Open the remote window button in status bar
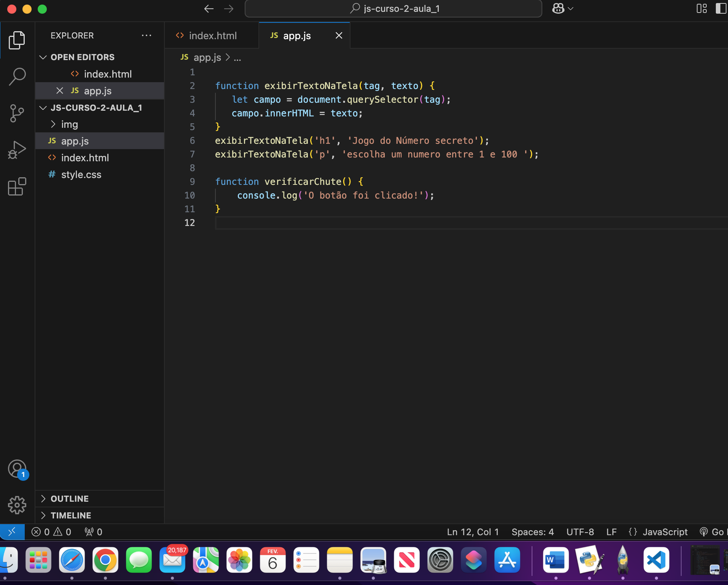Image resolution: width=728 pixels, height=585 pixels. 12,532
